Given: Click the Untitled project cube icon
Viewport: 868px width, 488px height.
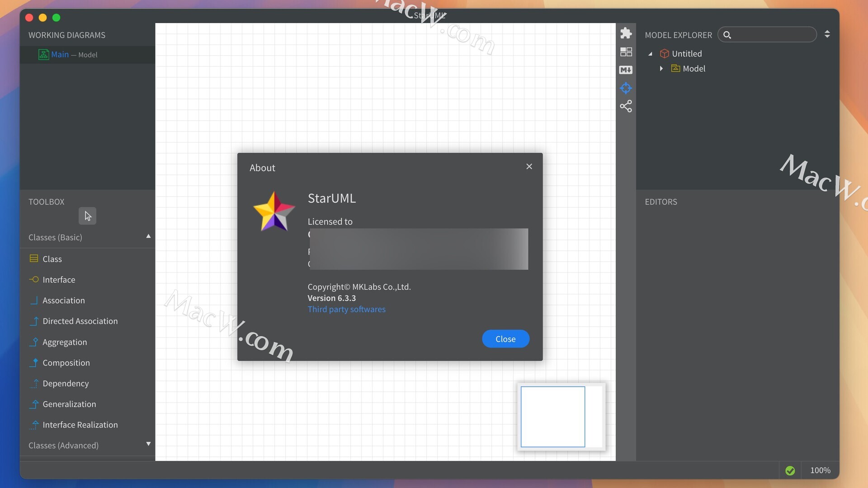Looking at the screenshot, I should coord(664,54).
